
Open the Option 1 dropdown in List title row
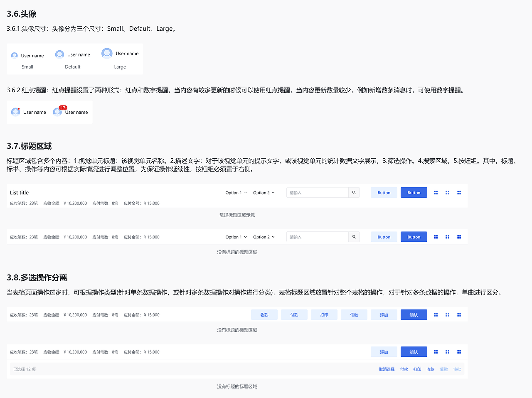236,192
